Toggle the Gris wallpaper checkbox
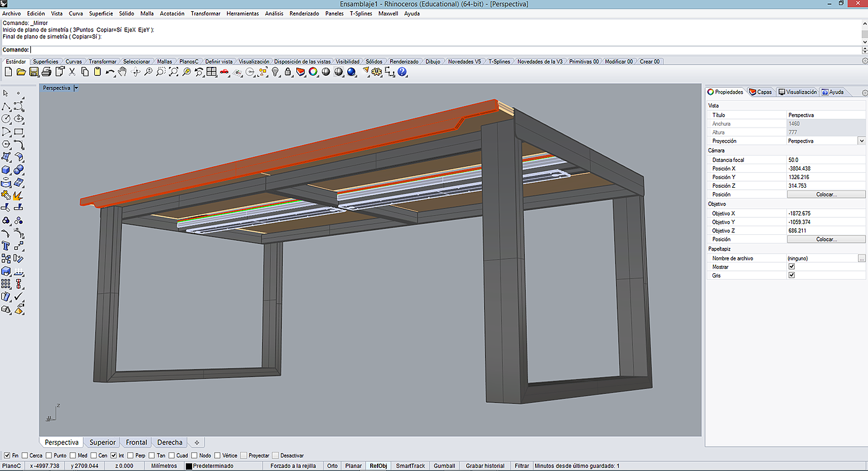The width and height of the screenshot is (868, 471). click(x=791, y=275)
